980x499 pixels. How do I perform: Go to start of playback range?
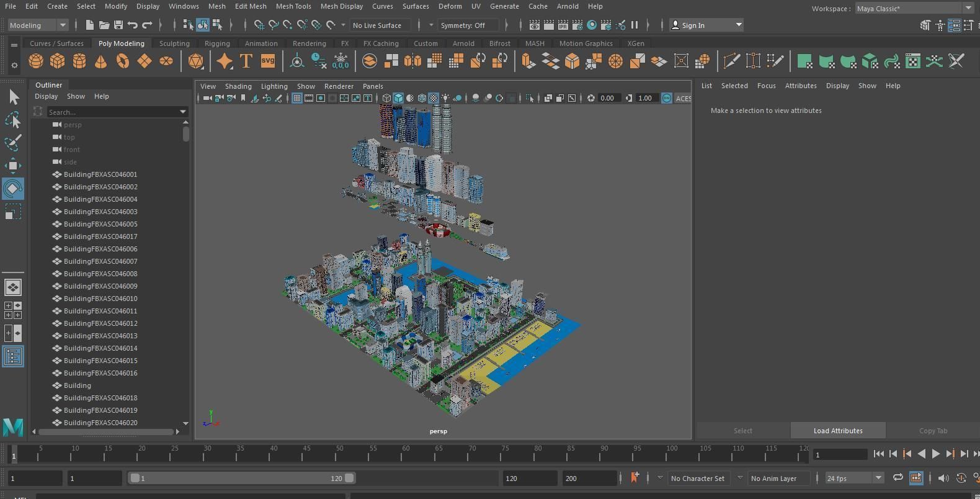(879, 454)
